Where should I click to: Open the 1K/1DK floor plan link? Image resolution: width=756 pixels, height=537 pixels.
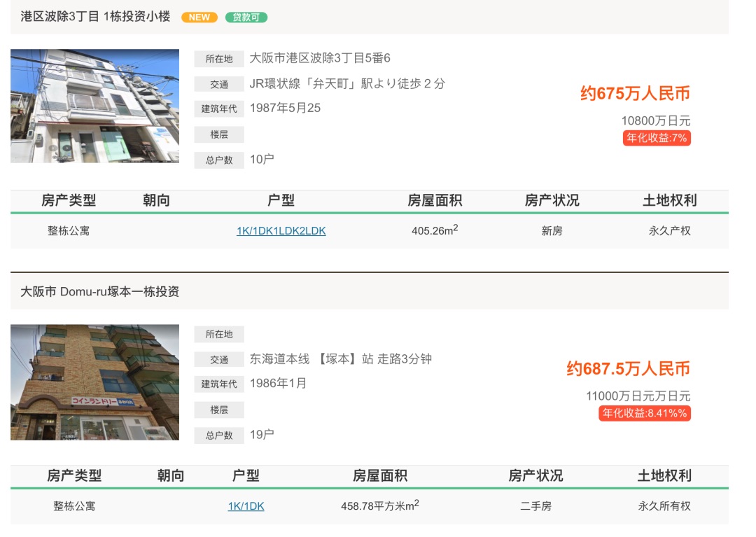point(246,506)
